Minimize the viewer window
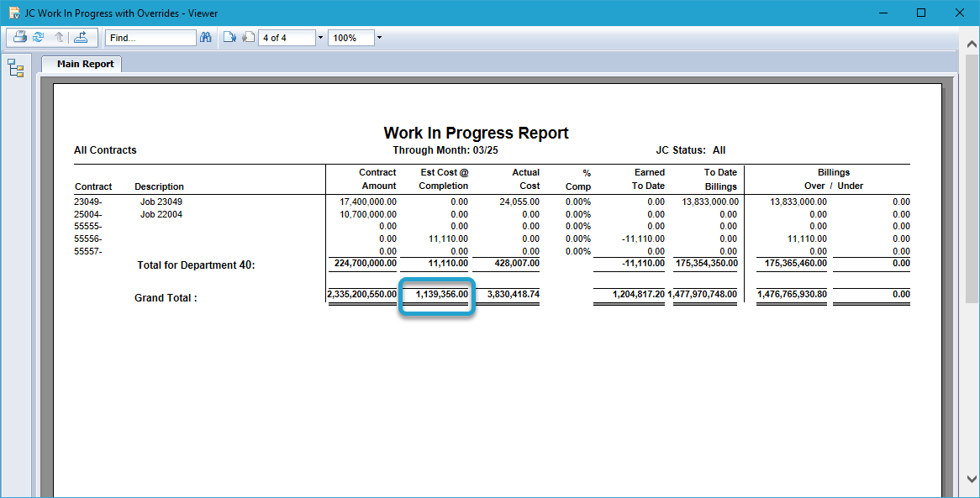The width and height of the screenshot is (980, 498). pos(883,13)
